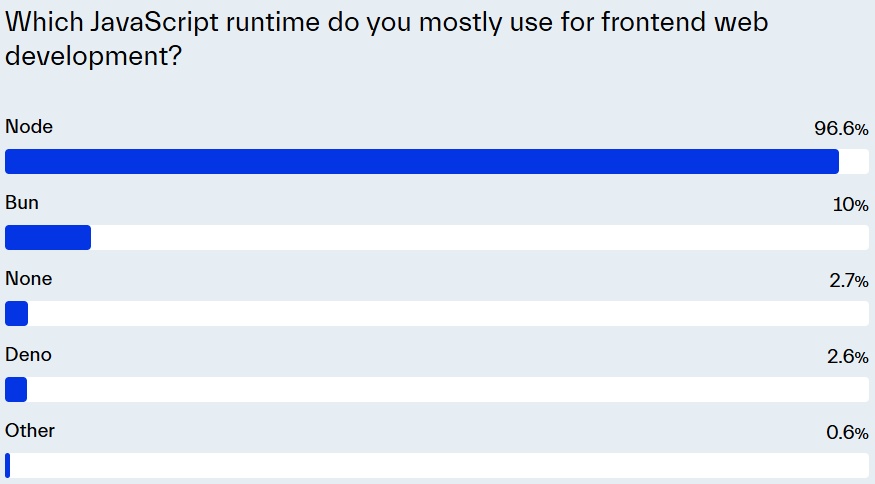Viewport: 875px width, 484px height.
Task: Select the None option label
Action: point(28,279)
